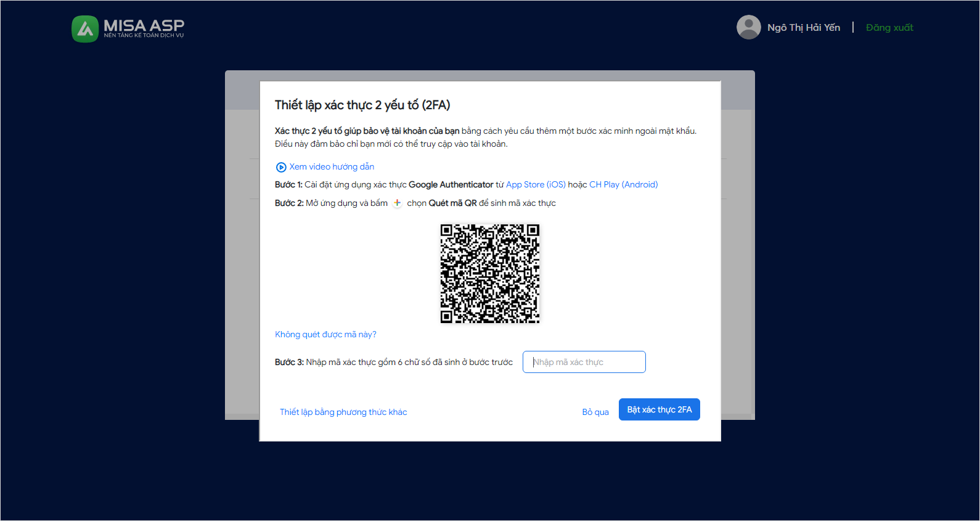Screen dimensions: 980x521
Task: Click the 'Đăng xuất' link
Action: (889, 27)
